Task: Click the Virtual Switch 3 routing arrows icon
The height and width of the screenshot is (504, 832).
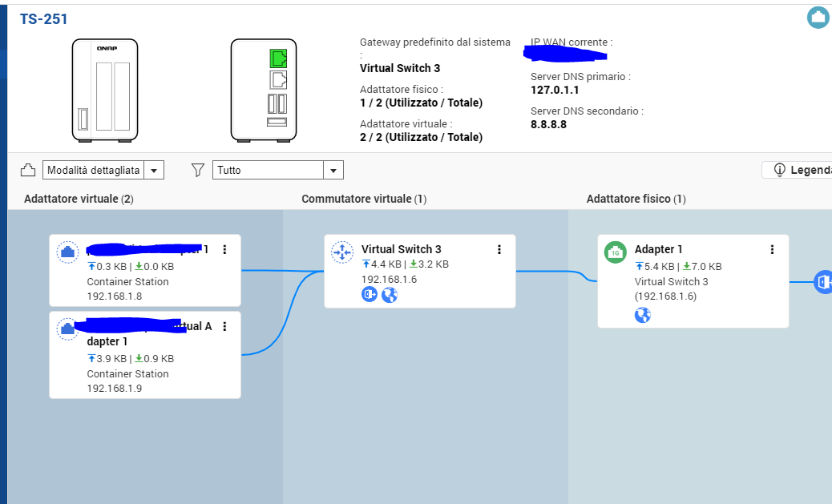Action: [x=342, y=252]
